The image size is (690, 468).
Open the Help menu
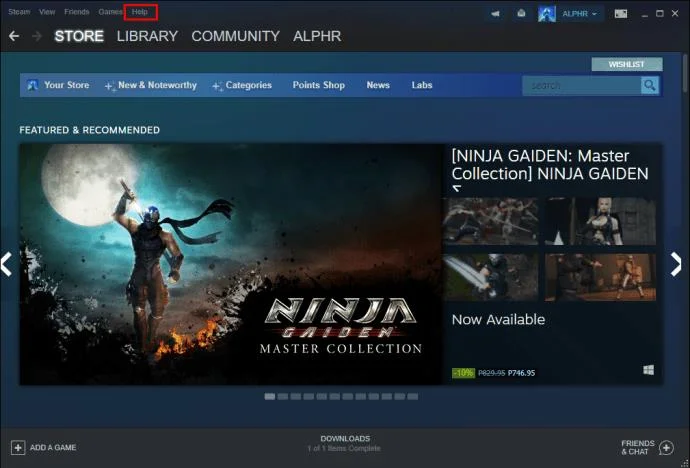[x=140, y=12]
